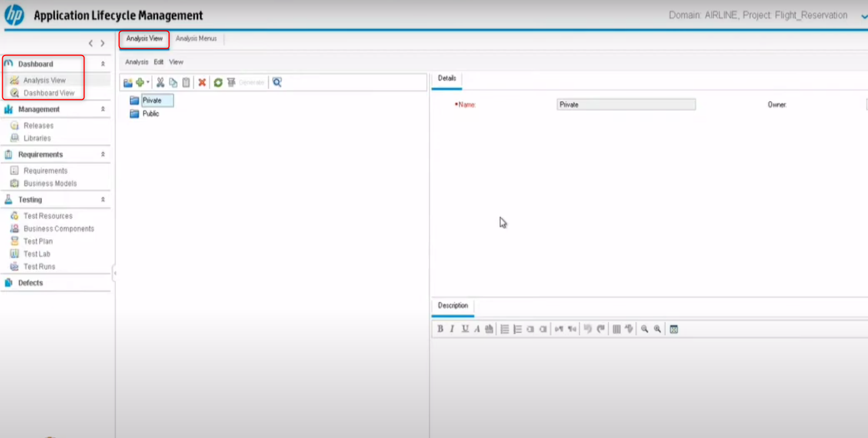Click the spell check icon in Description toolbar
Image resolution: width=868 pixels, height=438 pixels.
629,329
